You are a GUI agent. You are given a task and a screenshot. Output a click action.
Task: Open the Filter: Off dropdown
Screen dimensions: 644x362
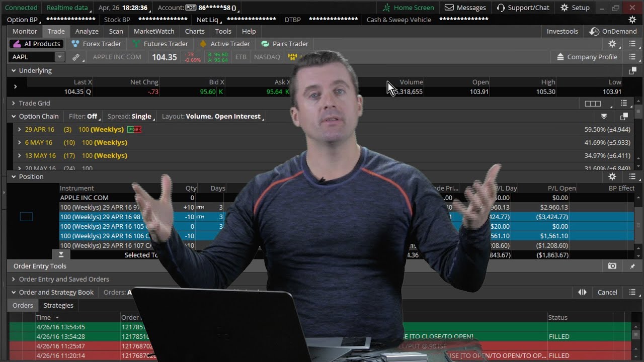(84, 116)
